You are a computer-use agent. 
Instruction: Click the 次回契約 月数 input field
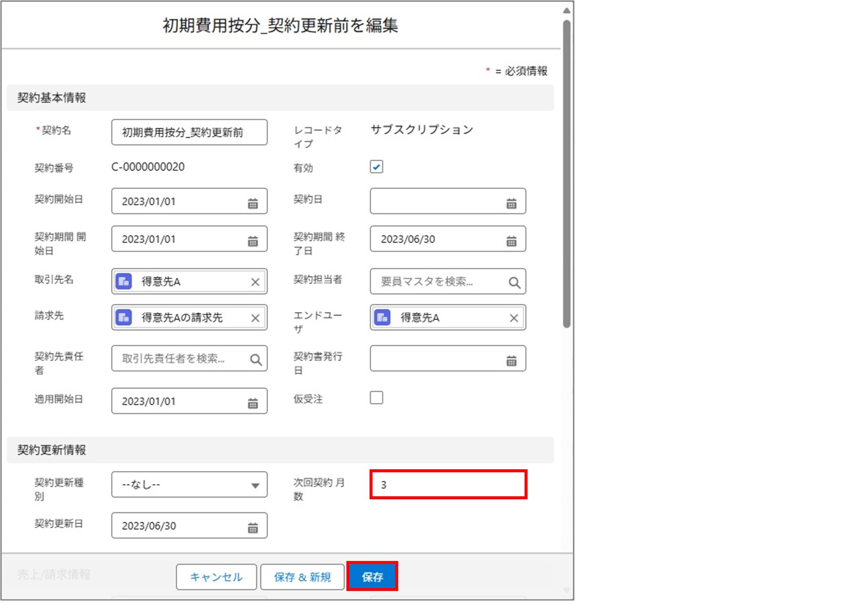click(x=448, y=485)
